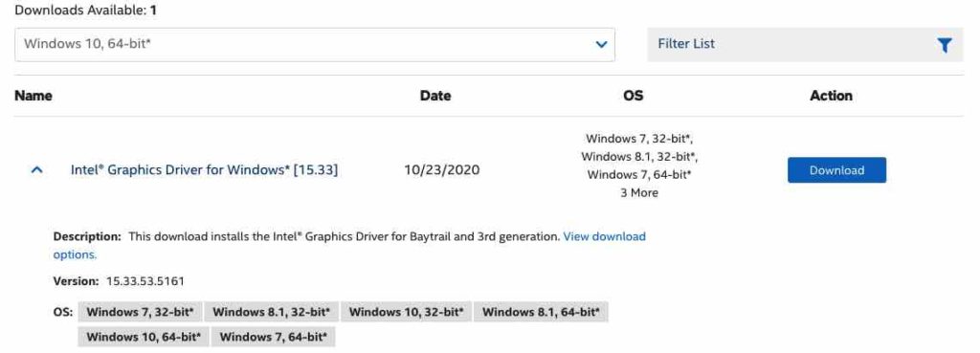Click the blue filter funnel icon
Screen dimensions: 980x353
click(945, 45)
